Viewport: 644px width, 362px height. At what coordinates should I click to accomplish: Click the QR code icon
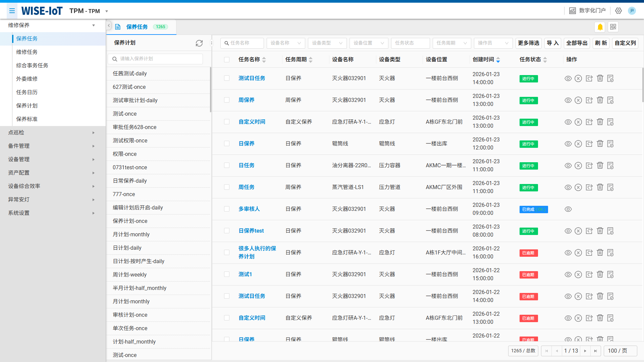pyautogui.click(x=613, y=27)
